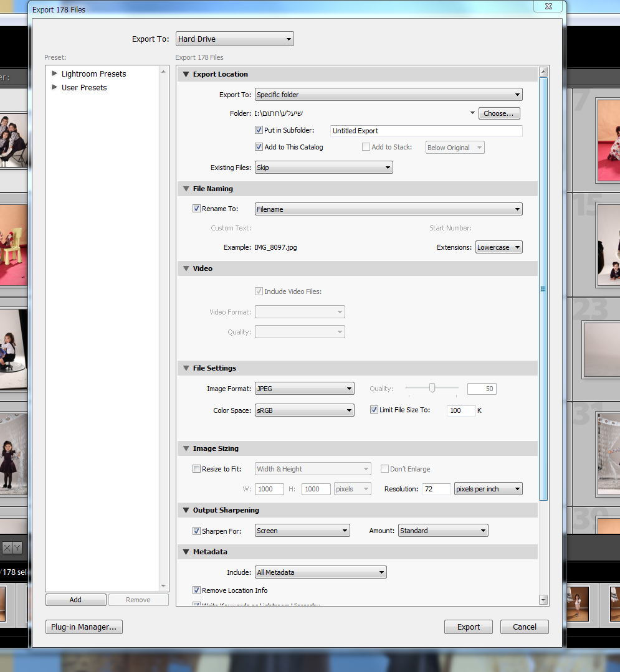Click the Limit File Size value field
The image size is (620, 672).
click(x=461, y=410)
